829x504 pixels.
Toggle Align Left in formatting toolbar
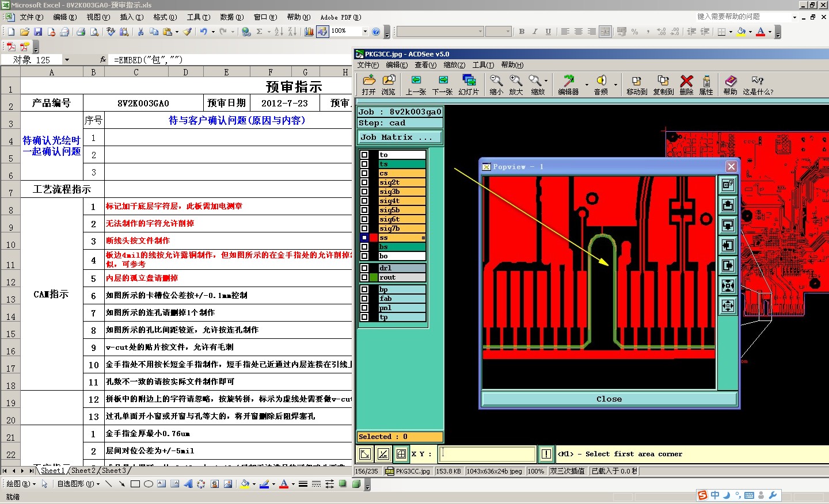click(x=565, y=32)
